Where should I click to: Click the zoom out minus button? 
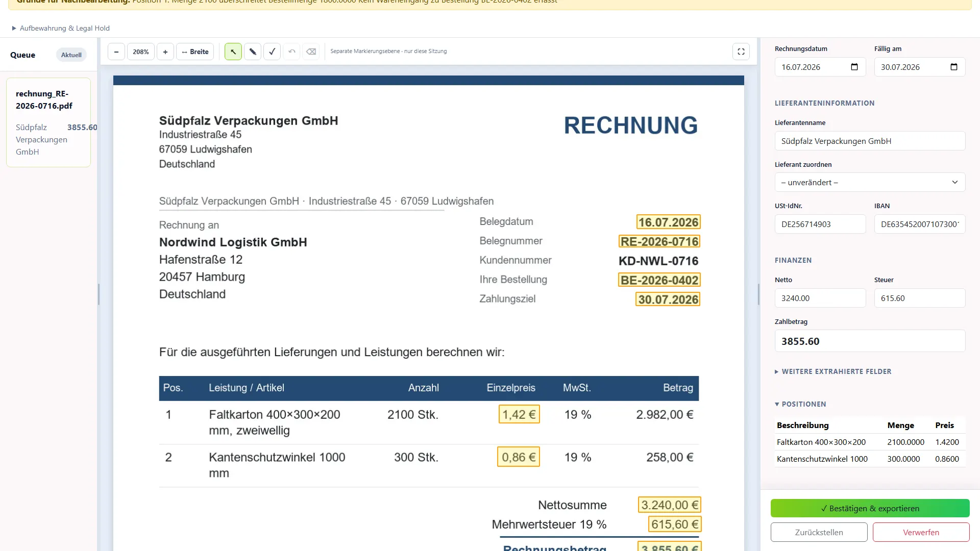[x=116, y=52]
